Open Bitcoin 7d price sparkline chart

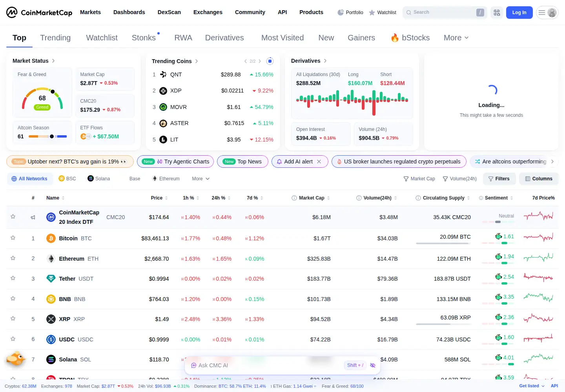point(538,237)
